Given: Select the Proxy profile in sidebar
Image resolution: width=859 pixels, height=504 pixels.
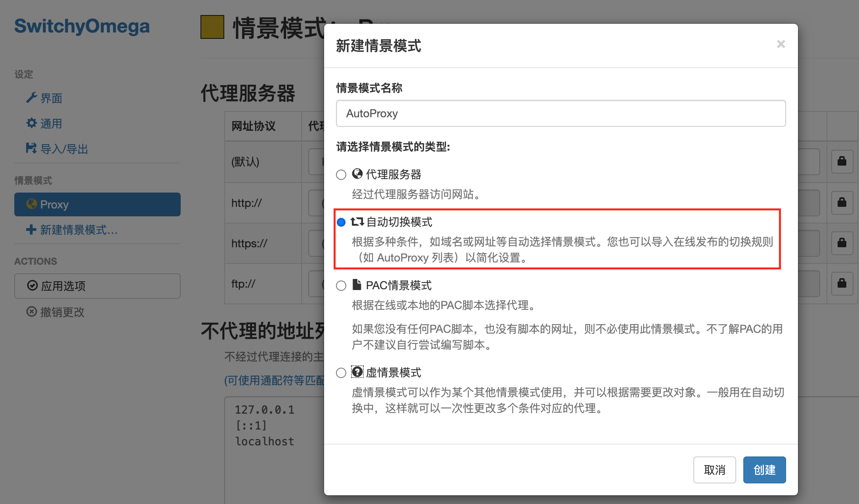Looking at the screenshot, I should click(x=97, y=204).
